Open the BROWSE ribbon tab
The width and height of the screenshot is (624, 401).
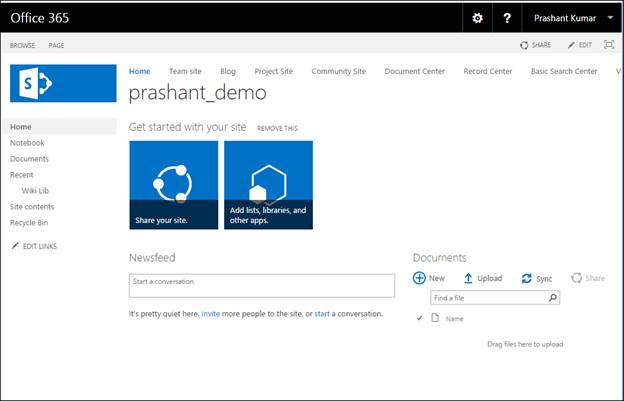[x=22, y=45]
